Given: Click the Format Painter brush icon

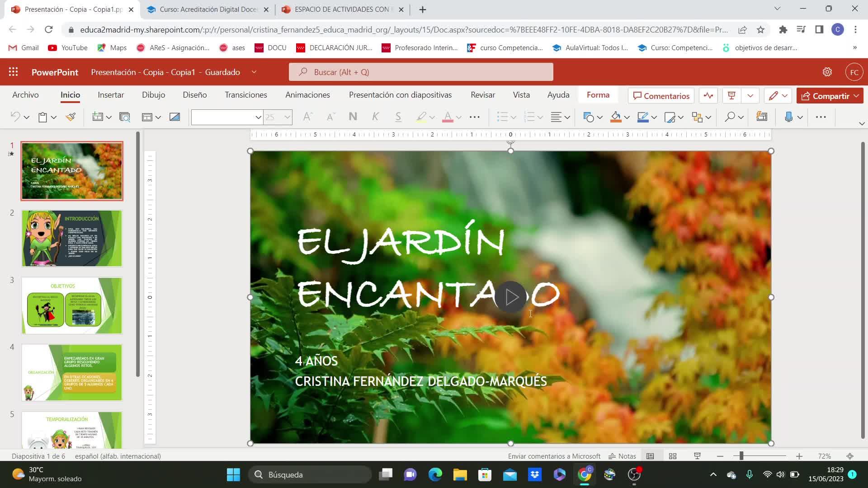Looking at the screenshot, I should coord(71,117).
